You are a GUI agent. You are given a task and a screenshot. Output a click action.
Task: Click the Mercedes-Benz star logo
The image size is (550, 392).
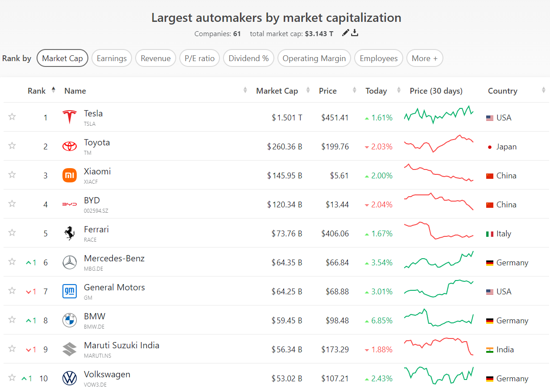(x=70, y=262)
